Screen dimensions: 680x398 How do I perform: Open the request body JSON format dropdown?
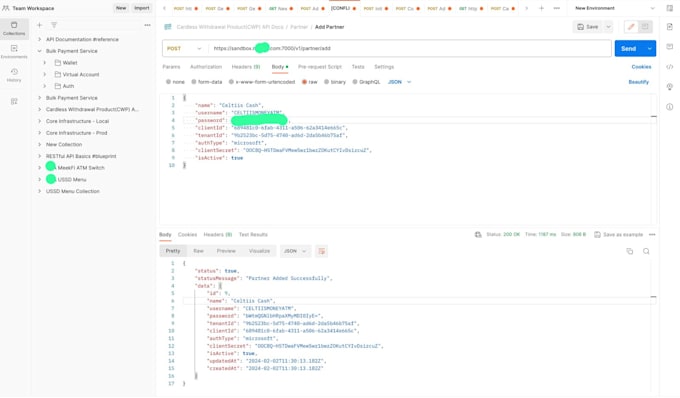[x=399, y=82]
